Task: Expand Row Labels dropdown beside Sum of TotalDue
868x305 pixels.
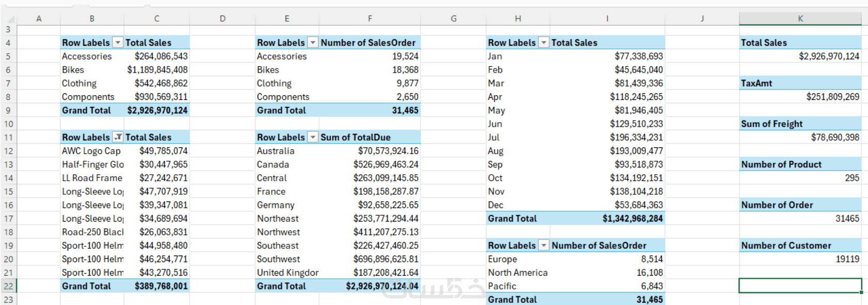Action: pos(313,137)
